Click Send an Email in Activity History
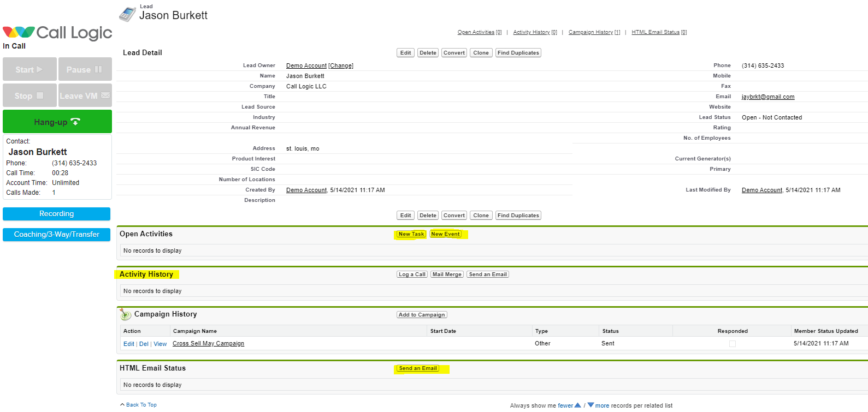Screen dimensions: 868x412 tap(488, 274)
